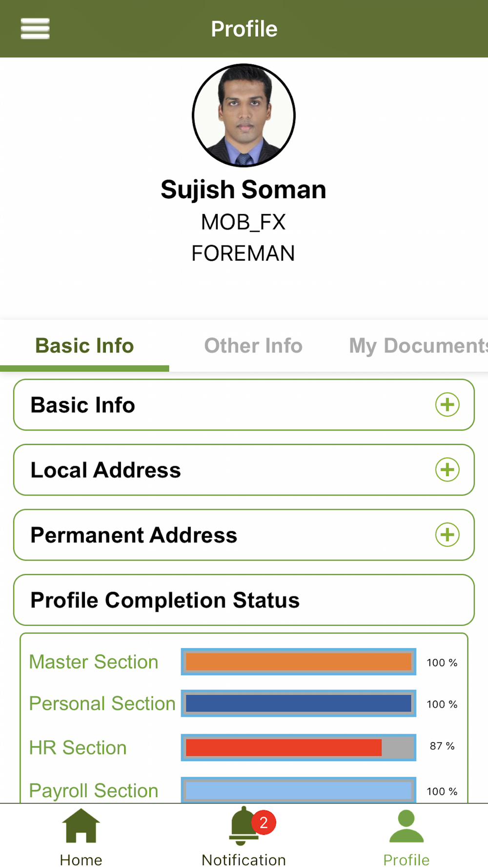Open the hamburger menu
The height and width of the screenshot is (868, 488).
35,28
